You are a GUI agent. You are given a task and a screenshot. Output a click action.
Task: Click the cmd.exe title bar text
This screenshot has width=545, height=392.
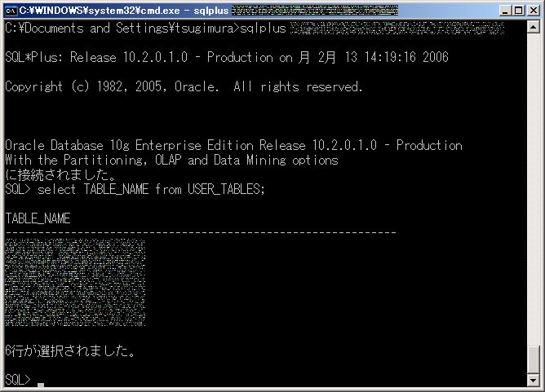124,11
